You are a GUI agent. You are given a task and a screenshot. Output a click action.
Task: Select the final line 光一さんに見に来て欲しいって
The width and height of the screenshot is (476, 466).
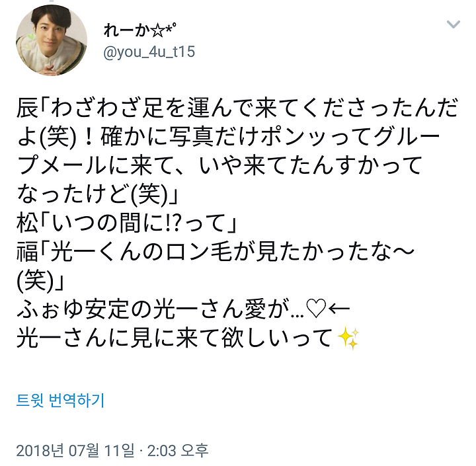click(x=175, y=338)
